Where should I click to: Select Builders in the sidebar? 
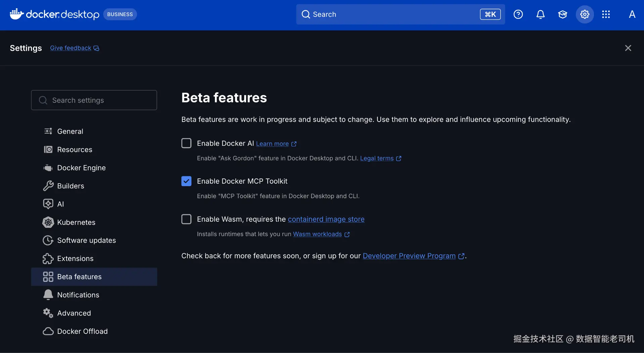click(x=94, y=186)
